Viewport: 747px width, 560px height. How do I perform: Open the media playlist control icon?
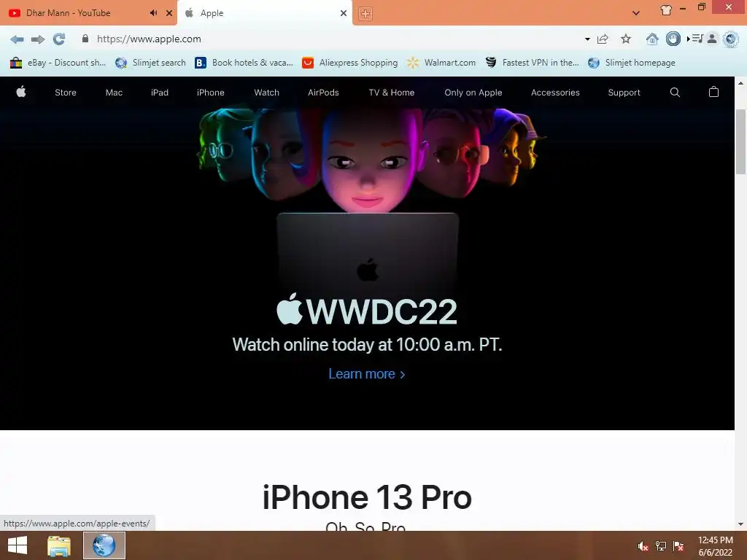[x=696, y=39]
